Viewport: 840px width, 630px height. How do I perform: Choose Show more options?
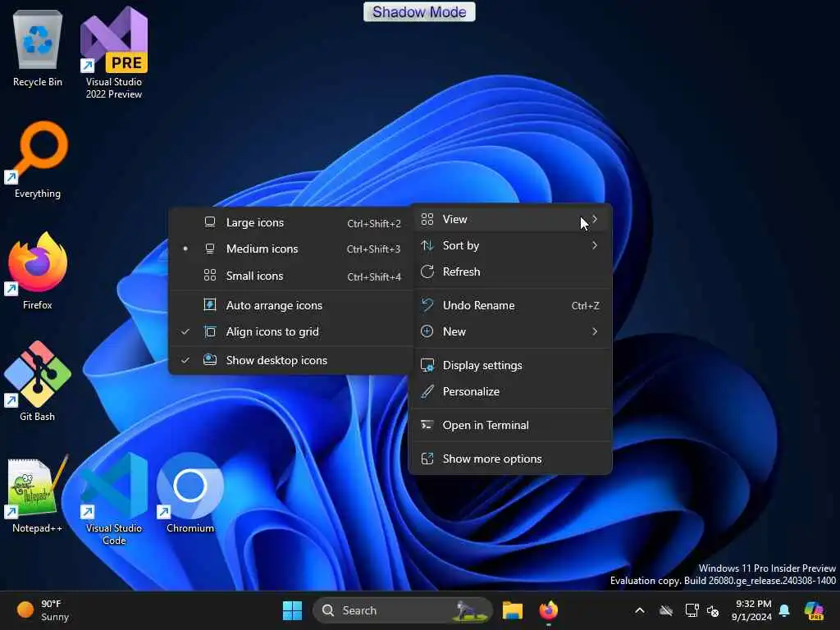tap(510, 459)
